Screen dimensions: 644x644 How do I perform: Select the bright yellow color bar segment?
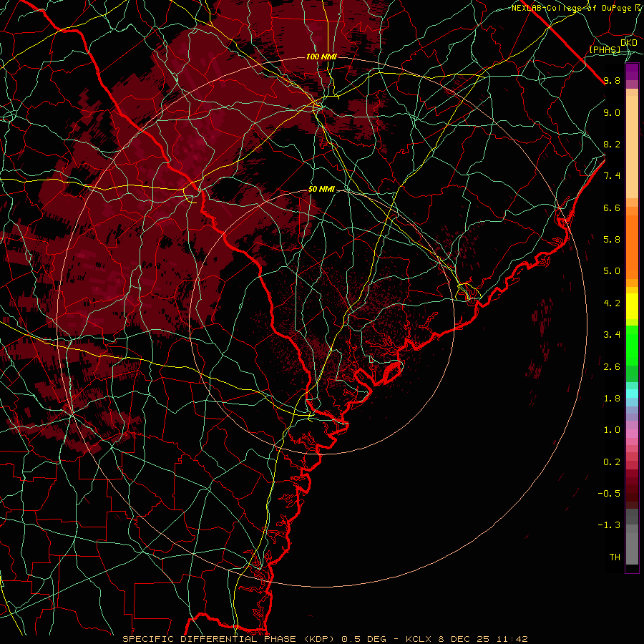tap(632, 306)
